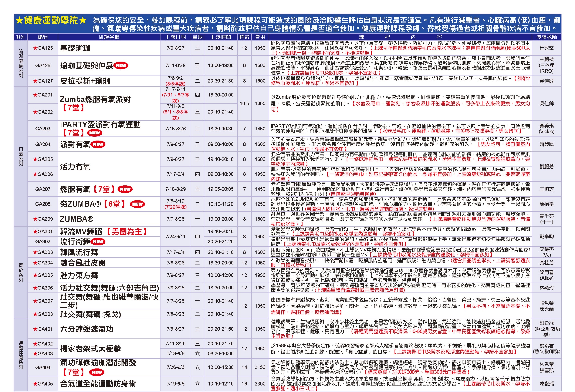Screen dimensions: 575x392
Task: Click the course name 融合風肚皮舞
Action: [x=83, y=263]
